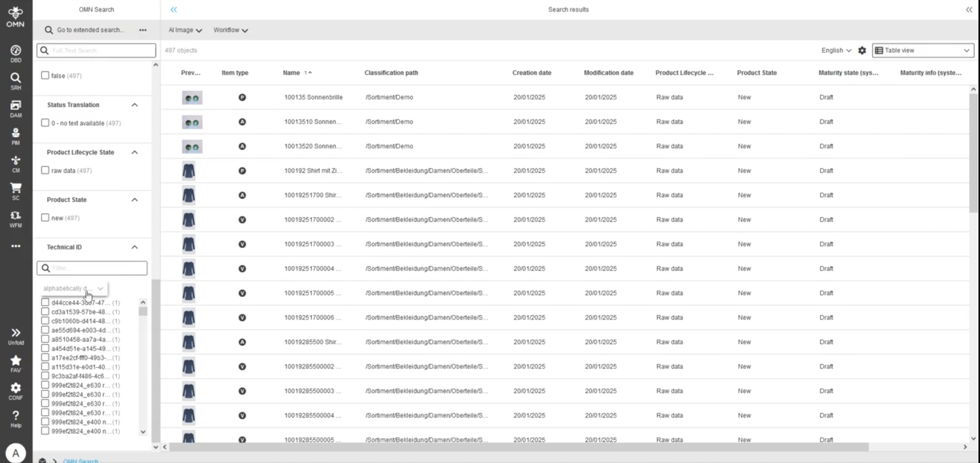Click the results table vertical scrollbar
Viewport: 980px width, 463px height.
[x=973, y=153]
